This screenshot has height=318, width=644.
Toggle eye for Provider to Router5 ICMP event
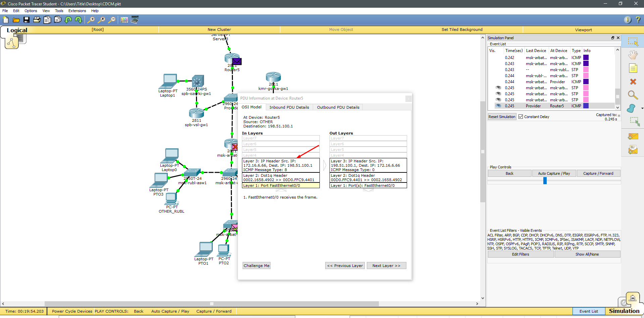498,106
